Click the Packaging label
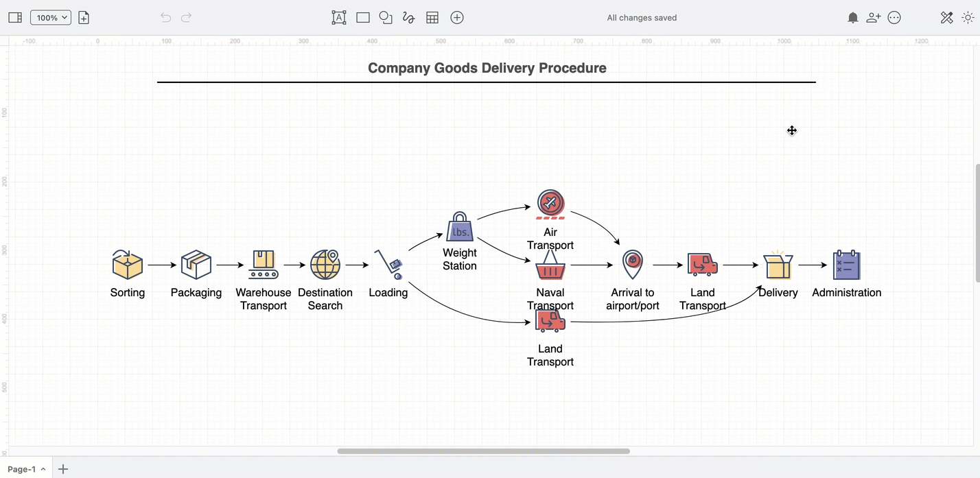This screenshot has width=980, height=478. [x=196, y=293]
